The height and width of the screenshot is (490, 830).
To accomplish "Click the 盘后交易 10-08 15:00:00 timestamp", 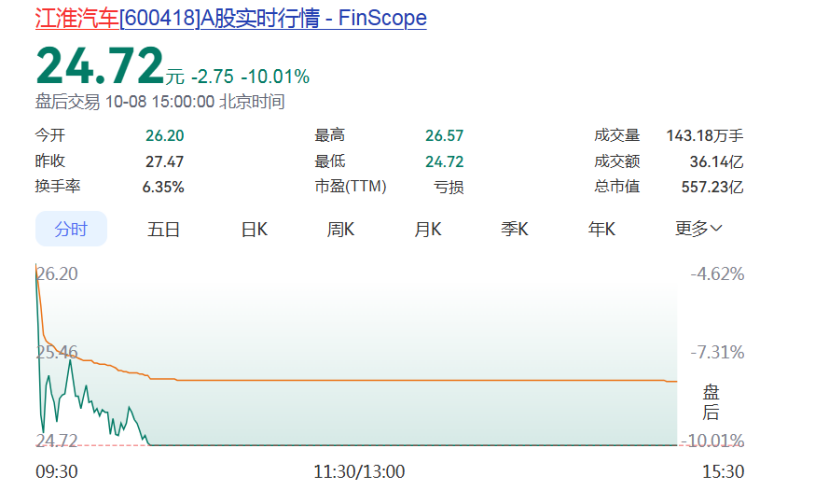I will click(x=160, y=101).
